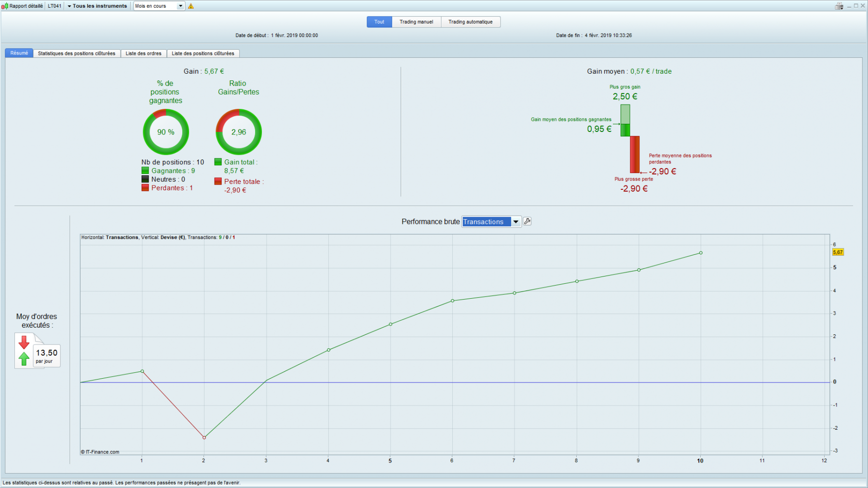Image resolution: width=868 pixels, height=488 pixels.
Task: Click the red down arrow orders icon
Action: 24,343
